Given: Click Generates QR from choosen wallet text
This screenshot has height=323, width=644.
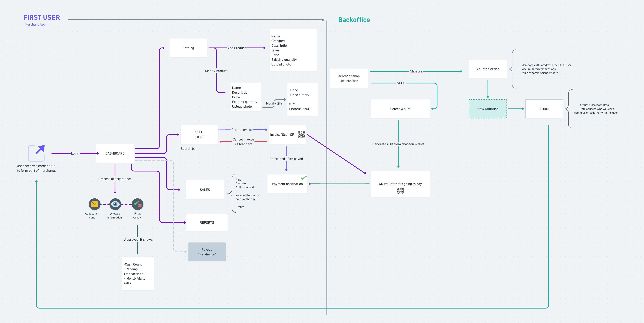Looking at the screenshot, I should click(x=398, y=144).
